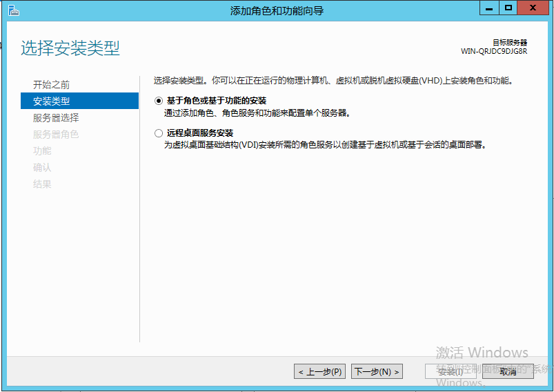
Task: Go to 开始之前 step in sidebar
Action: (x=51, y=84)
